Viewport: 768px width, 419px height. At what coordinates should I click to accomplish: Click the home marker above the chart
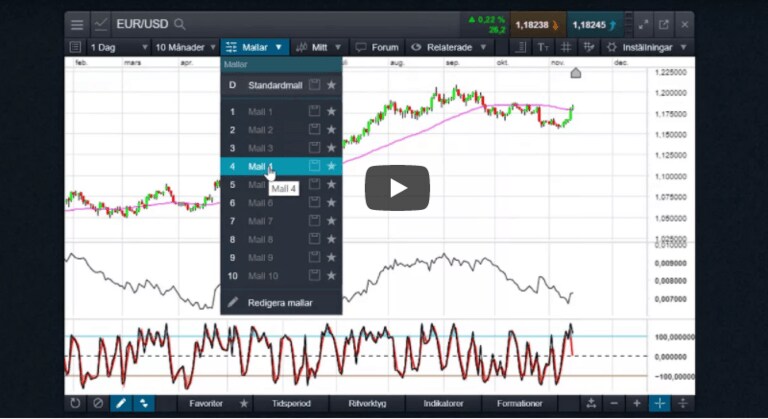point(576,73)
